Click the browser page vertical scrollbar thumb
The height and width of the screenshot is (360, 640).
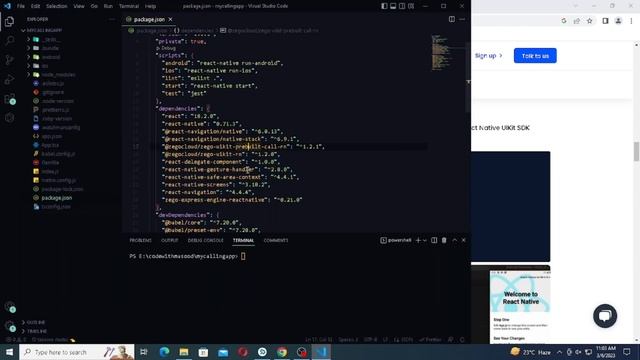click(636, 151)
